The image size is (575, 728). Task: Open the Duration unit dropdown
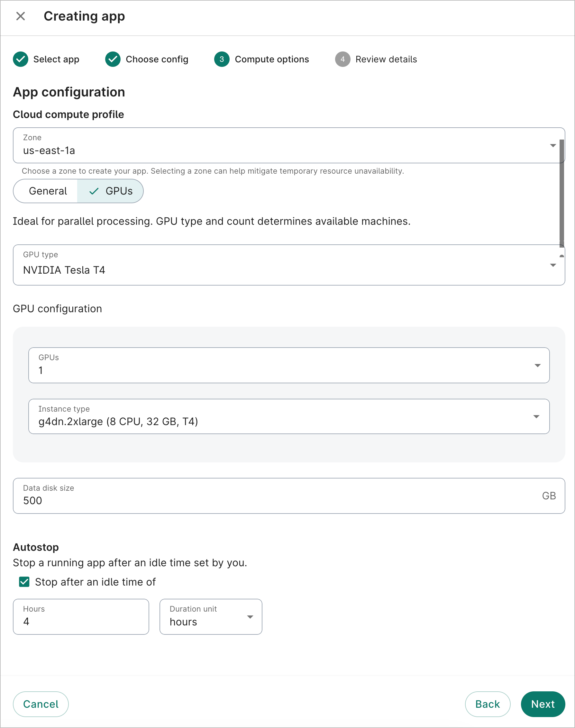(211, 617)
